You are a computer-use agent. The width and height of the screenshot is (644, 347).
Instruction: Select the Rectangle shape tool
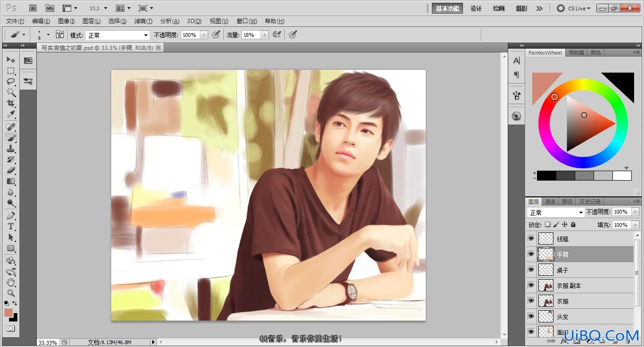pyautogui.click(x=11, y=248)
